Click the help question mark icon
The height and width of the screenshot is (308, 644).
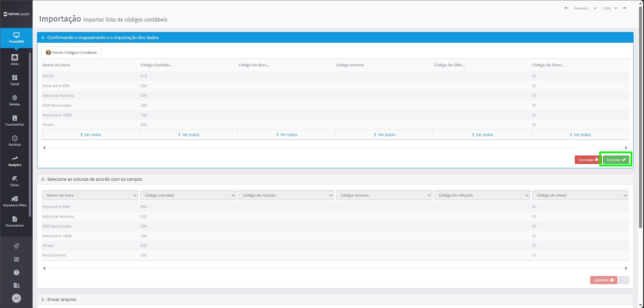16,272
